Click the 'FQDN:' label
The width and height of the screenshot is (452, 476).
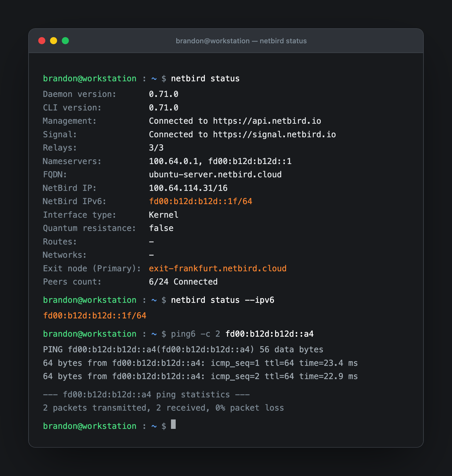[x=55, y=175]
